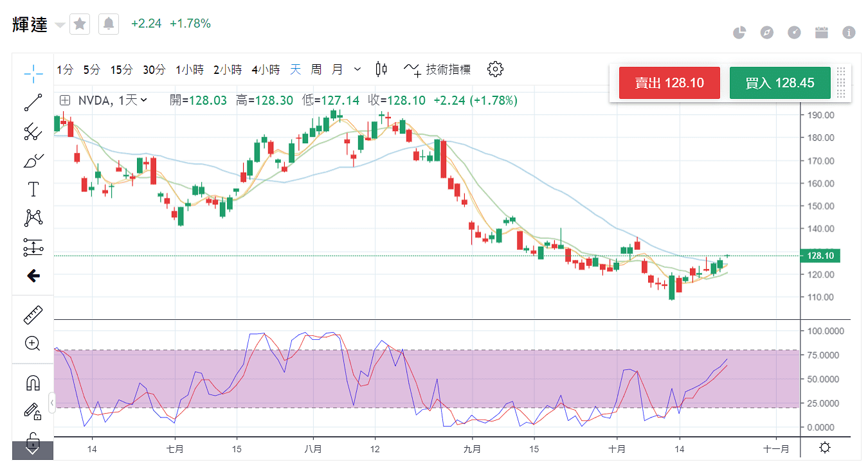
Task: Pick the brush drawing tool
Action: click(x=33, y=160)
